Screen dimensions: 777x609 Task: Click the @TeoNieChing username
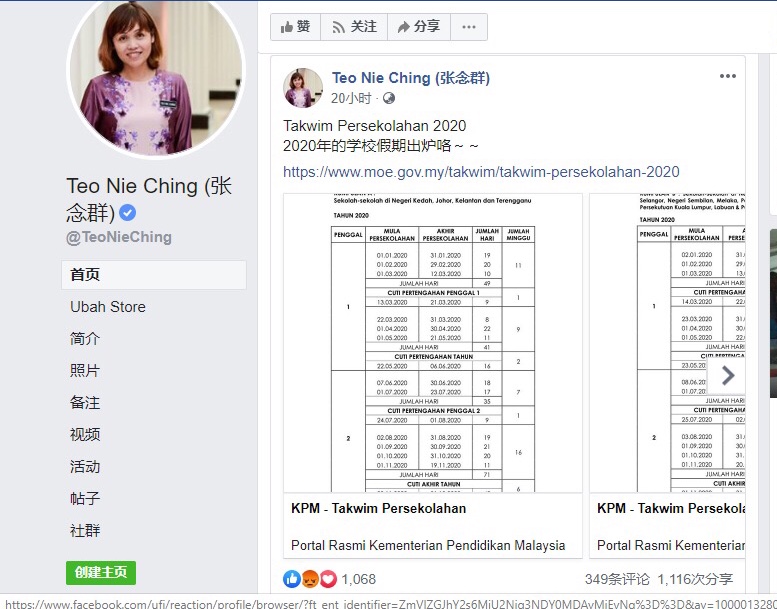pyautogui.click(x=119, y=237)
